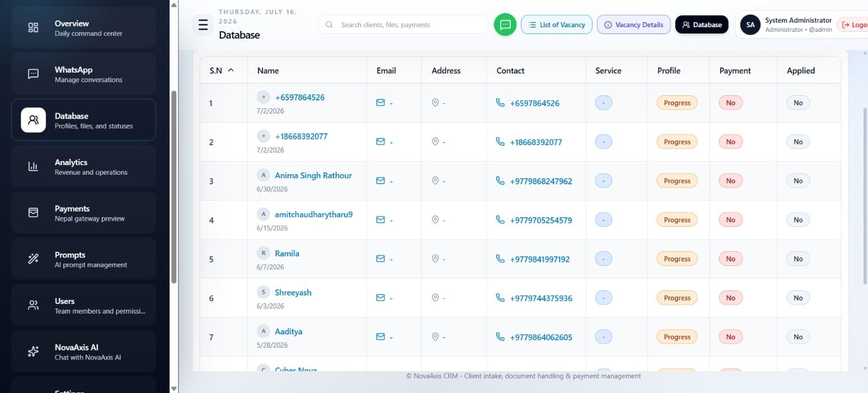Click Payment No badge in Ramila's row

click(x=730, y=259)
